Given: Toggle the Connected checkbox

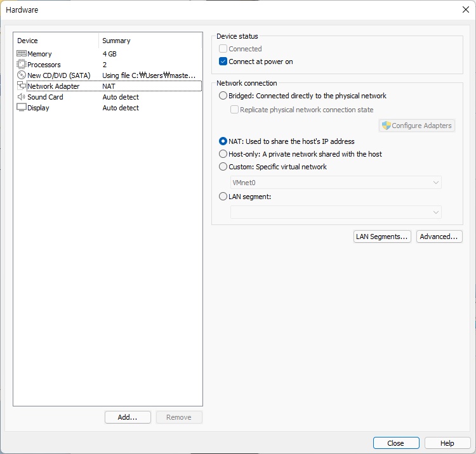Looking at the screenshot, I should click(223, 49).
